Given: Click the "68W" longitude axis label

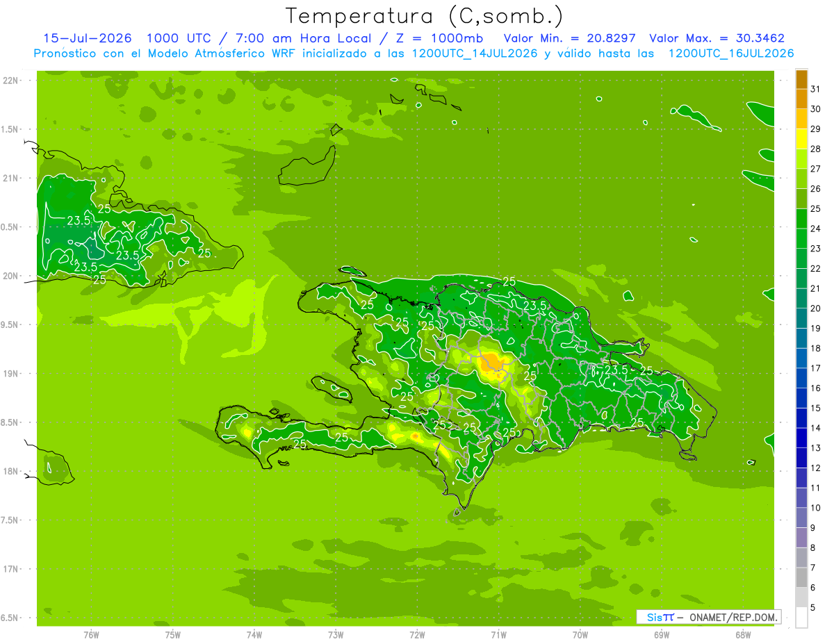Looking at the screenshot, I should tap(743, 635).
